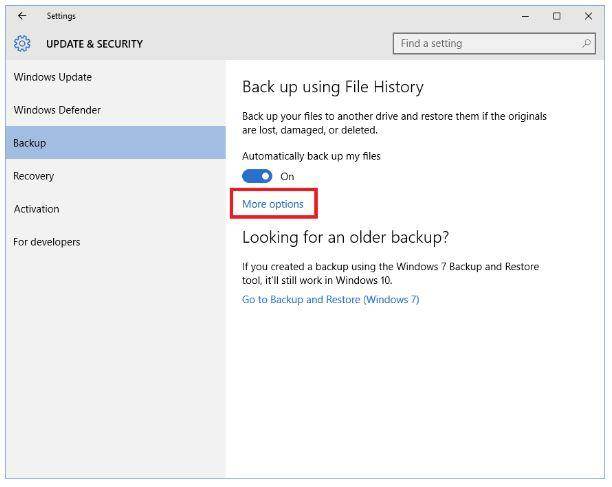This screenshot has height=487, width=612.
Task: Click the back arrow in title bar
Action: [22, 16]
